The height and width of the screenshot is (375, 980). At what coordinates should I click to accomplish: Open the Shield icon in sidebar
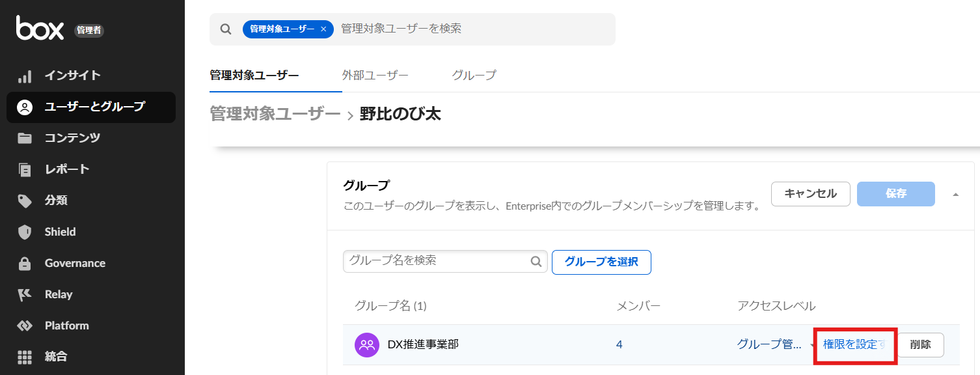click(x=25, y=232)
